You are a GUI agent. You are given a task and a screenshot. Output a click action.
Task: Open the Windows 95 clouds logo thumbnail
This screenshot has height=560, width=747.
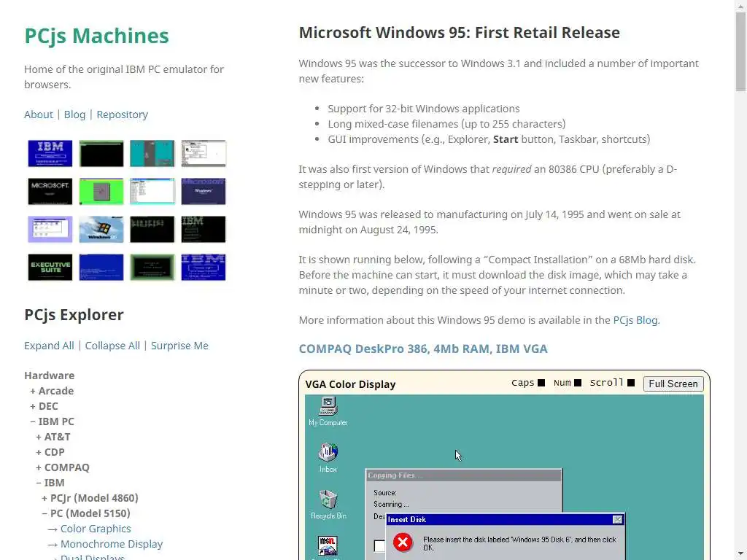click(101, 229)
